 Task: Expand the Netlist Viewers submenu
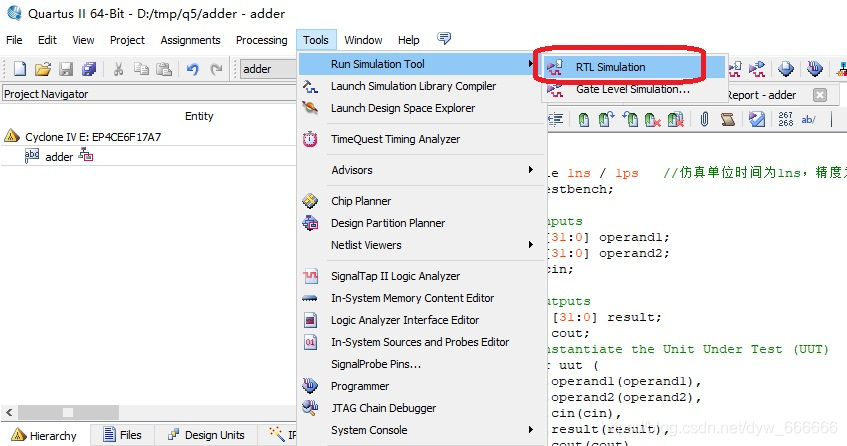click(x=420, y=245)
